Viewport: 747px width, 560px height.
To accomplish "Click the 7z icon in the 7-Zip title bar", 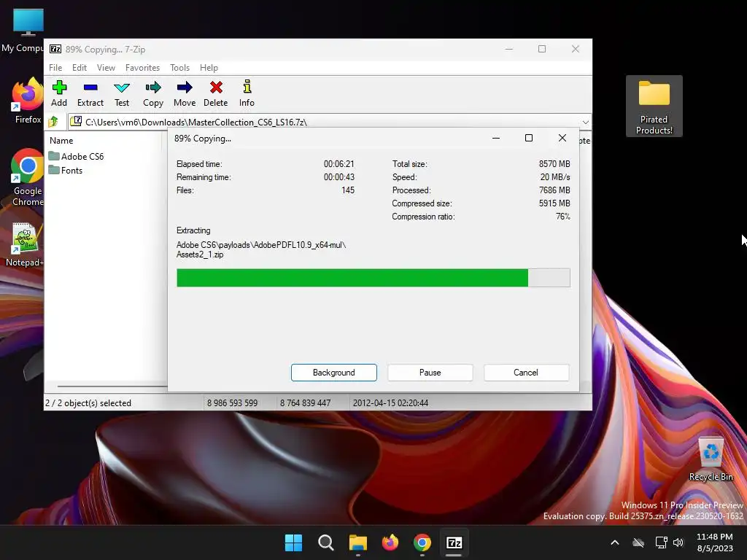I will pyautogui.click(x=55, y=49).
